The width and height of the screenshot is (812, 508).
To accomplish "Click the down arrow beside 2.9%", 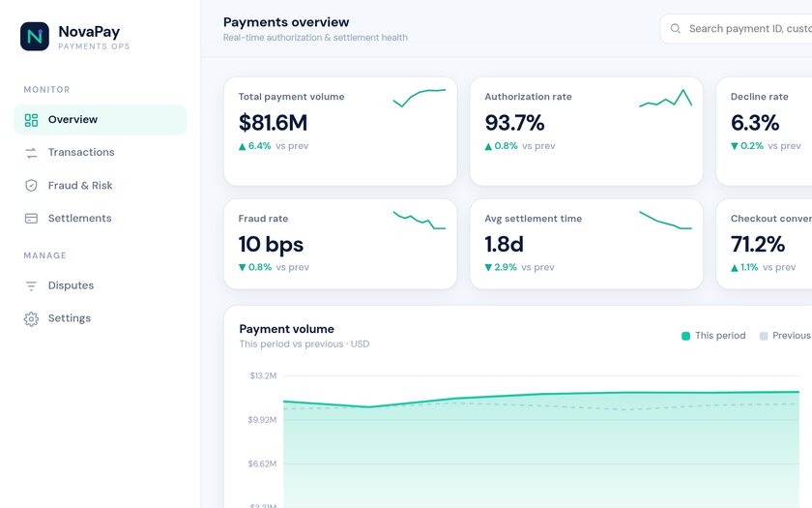I will [x=488, y=268].
